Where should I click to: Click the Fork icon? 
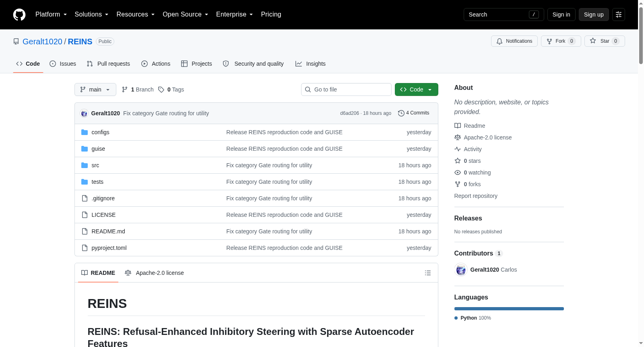pyautogui.click(x=549, y=41)
